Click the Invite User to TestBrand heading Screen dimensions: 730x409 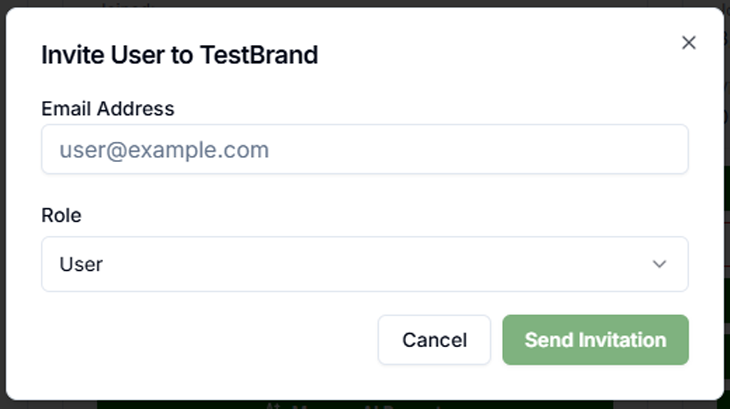pyautogui.click(x=179, y=55)
